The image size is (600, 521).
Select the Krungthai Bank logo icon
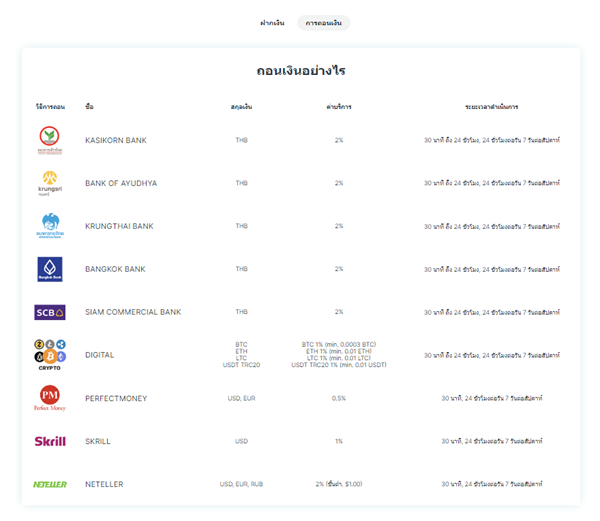[x=49, y=226]
